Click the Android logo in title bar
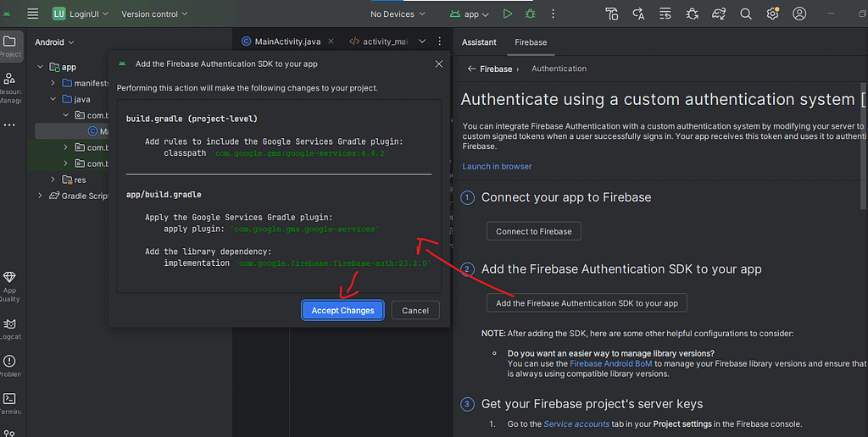The height and width of the screenshot is (437, 868). click(x=7, y=14)
